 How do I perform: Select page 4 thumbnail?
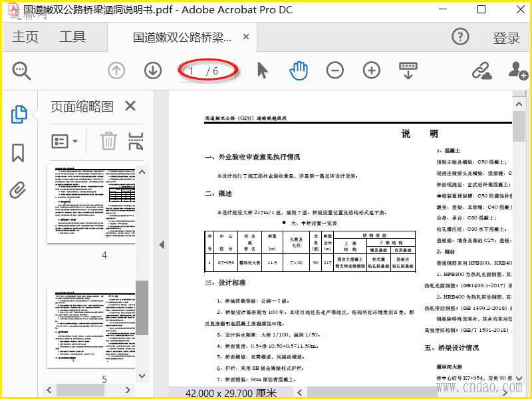[x=91, y=205]
